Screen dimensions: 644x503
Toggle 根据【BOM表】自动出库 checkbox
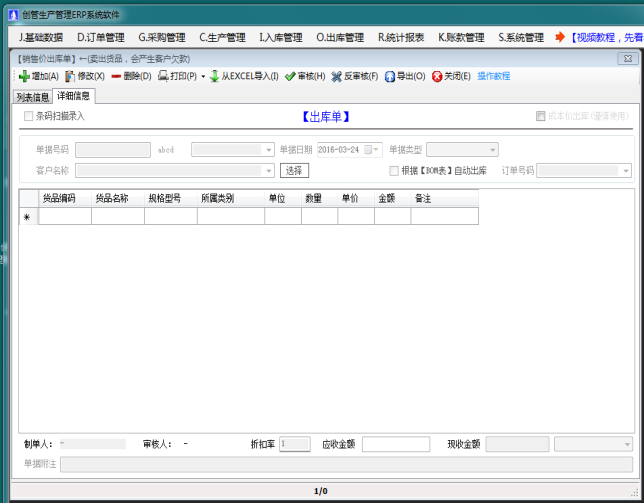(x=394, y=170)
